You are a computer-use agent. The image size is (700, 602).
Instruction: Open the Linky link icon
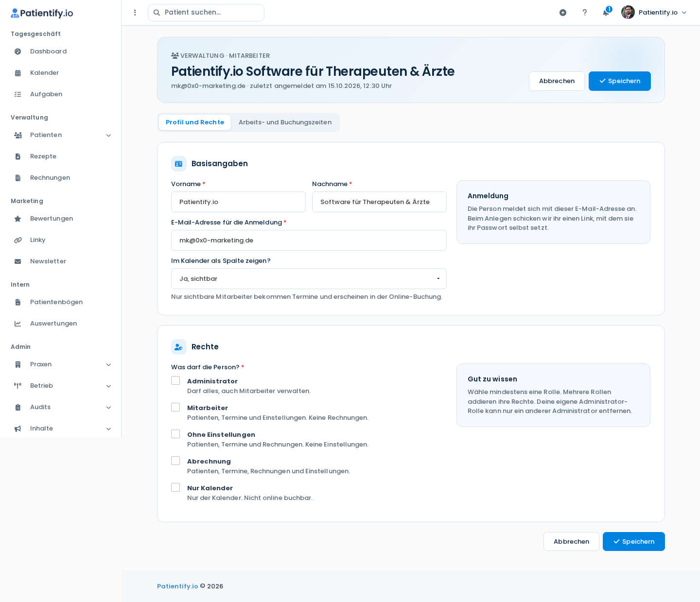coord(18,240)
